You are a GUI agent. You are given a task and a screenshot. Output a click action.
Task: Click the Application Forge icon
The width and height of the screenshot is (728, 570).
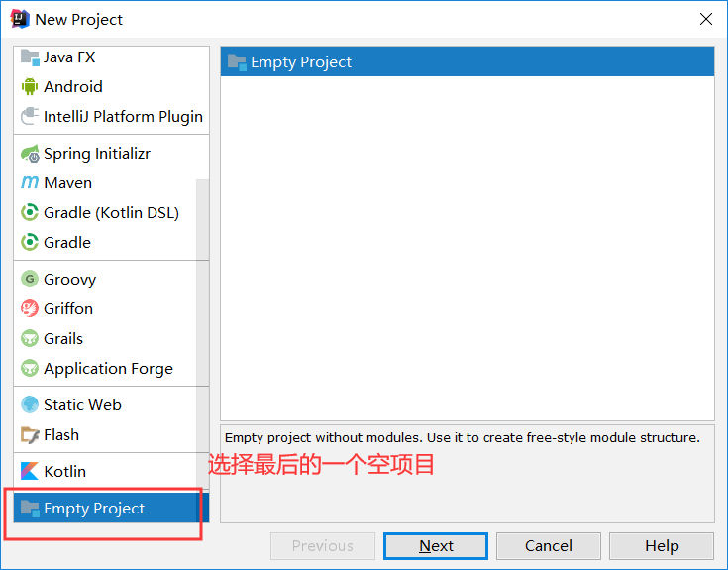[30, 368]
